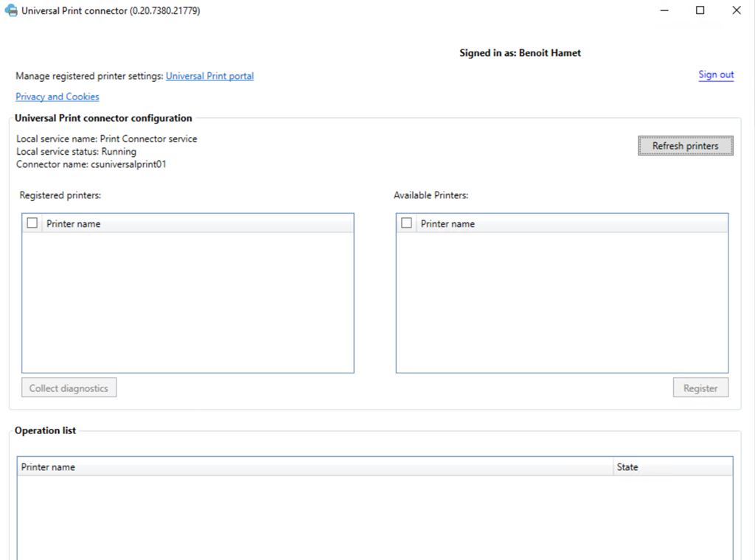This screenshot has width=755, height=560.
Task: Click 'Universal Print connector configuration' heading
Action: [x=103, y=119]
